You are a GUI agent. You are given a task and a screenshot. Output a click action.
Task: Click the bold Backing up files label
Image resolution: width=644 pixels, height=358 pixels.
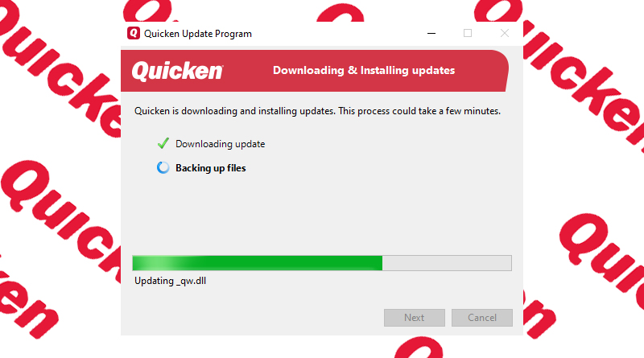coord(211,168)
